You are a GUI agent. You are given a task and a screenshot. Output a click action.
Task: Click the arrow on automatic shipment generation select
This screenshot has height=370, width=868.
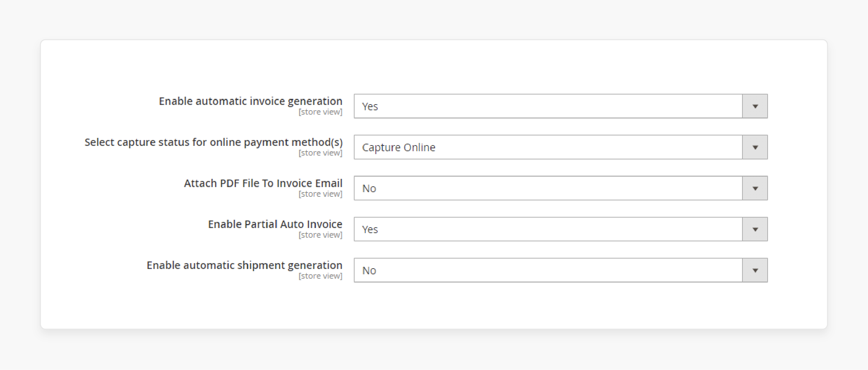(755, 270)
